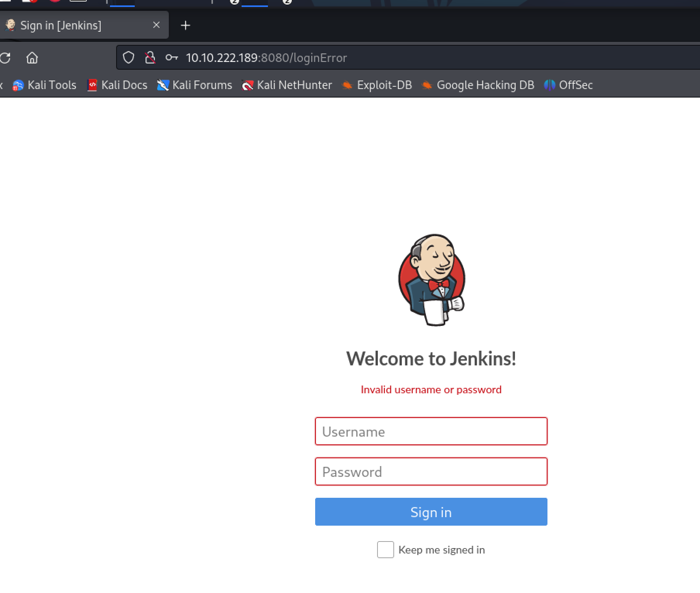The width and height of the screenshot is (700, 593).
Task: Click the Invalid username or password message
Action: click(x=431, y=390)
